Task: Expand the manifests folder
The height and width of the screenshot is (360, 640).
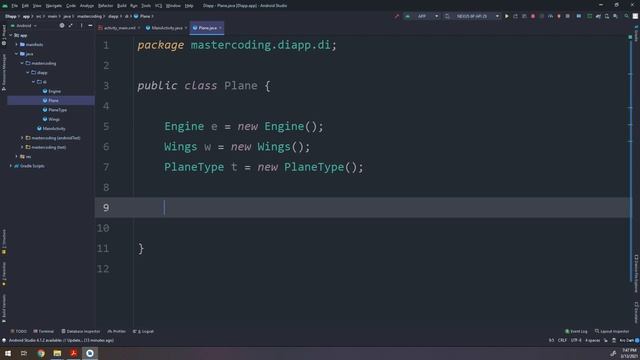Action: click(17, 44)
